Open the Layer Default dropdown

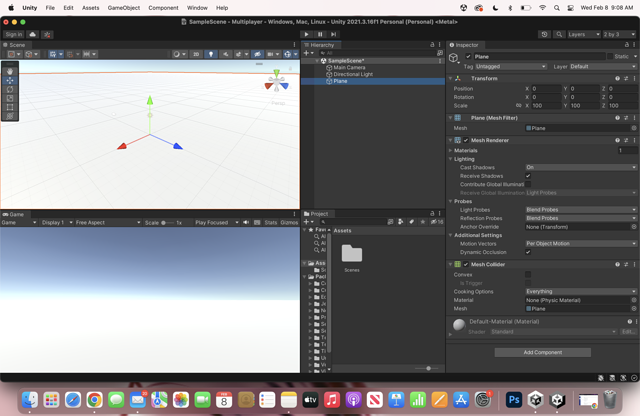click(x=603, y=67)
